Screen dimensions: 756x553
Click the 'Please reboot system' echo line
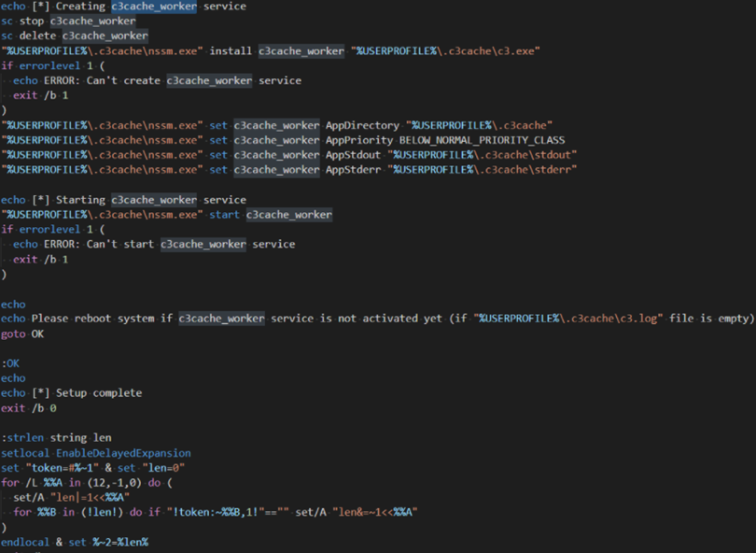377,319
